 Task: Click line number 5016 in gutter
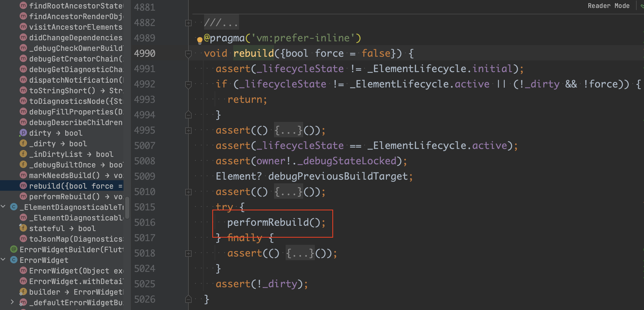tap(145, 223)
